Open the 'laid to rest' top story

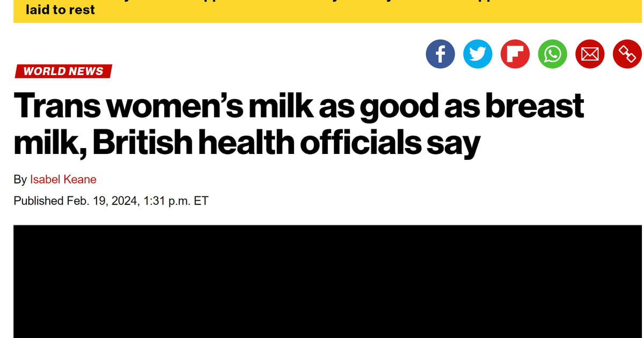(61, 9)
